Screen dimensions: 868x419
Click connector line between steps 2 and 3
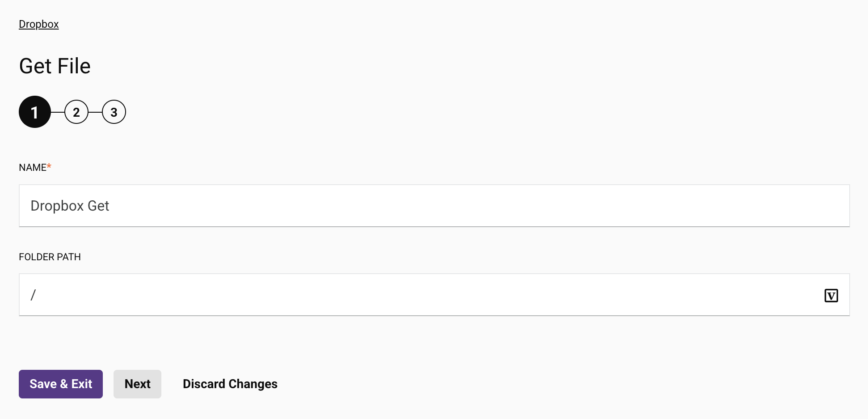click(95, 112)
